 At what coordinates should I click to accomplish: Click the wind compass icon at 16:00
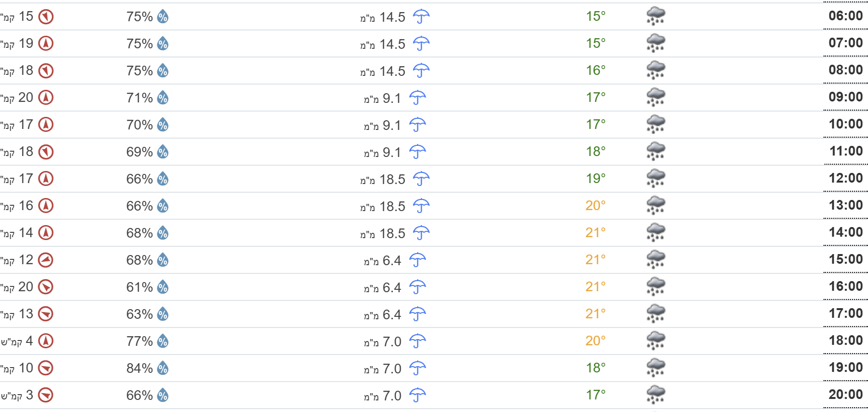(45, 287)
